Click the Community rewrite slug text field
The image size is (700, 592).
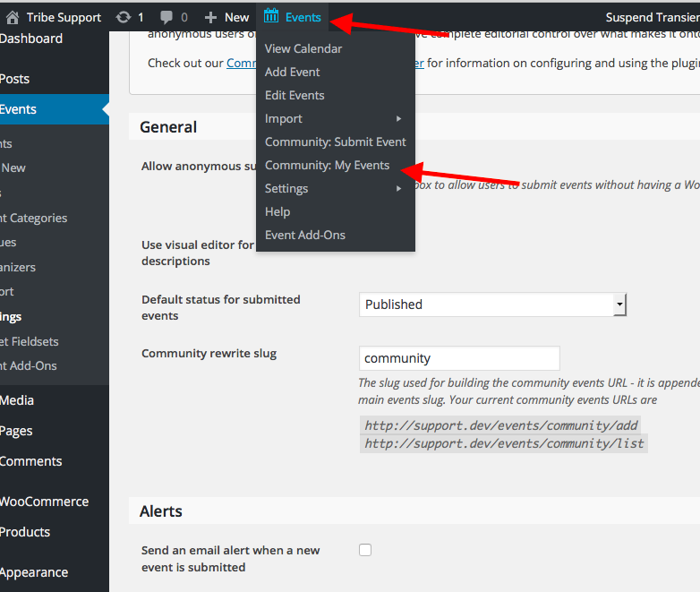coord(458,358)
